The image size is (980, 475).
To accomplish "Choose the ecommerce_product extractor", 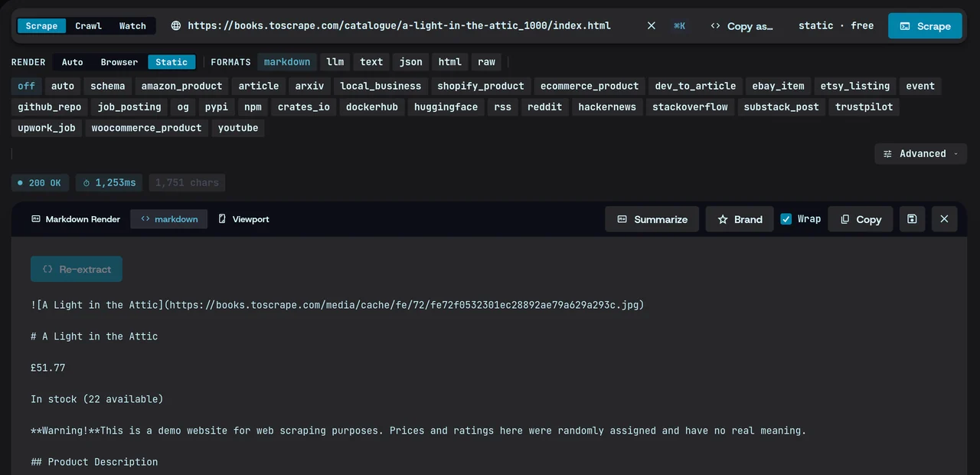I will (590, 86).
